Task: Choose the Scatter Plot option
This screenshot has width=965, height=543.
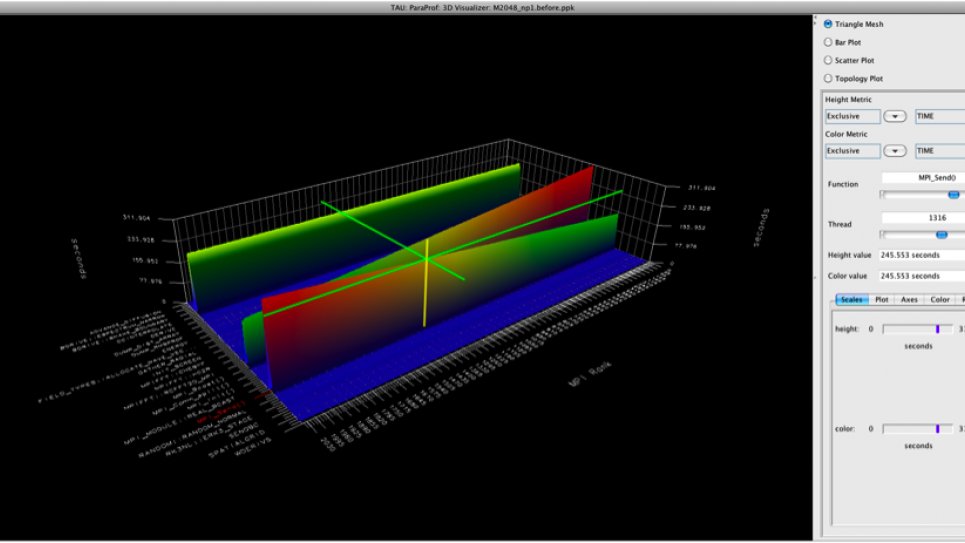Action: pyautogui.click(x=828, y=60)
